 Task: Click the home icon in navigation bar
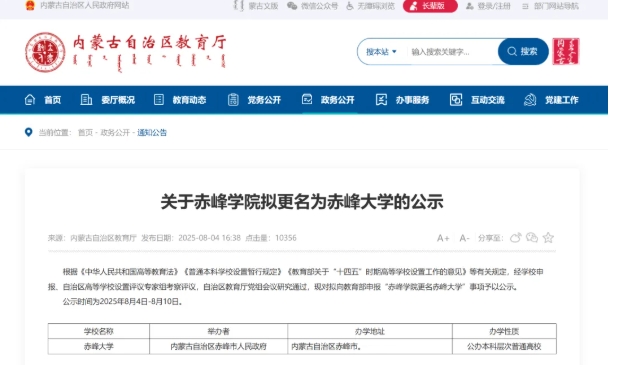pos(30,100)
